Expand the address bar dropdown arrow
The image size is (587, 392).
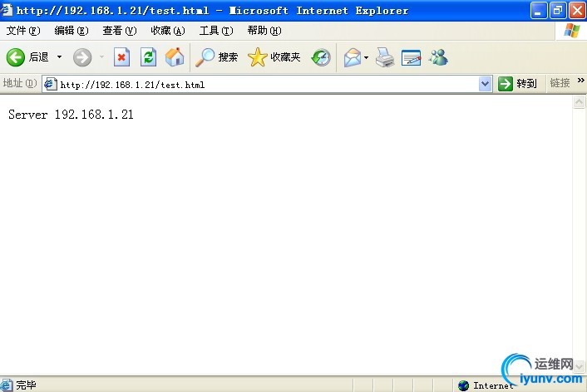(486, 84)
